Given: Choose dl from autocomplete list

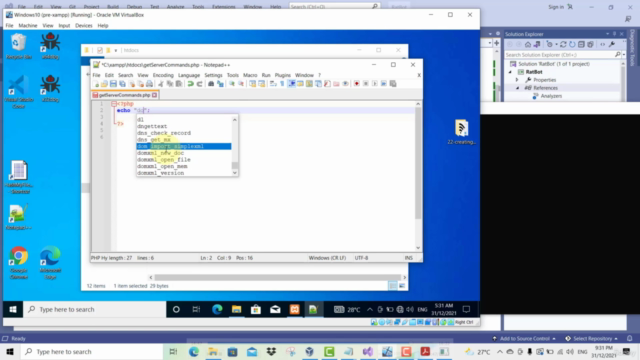Looking at the screenshot, I should pyautogui.click(x=184, y=120).
